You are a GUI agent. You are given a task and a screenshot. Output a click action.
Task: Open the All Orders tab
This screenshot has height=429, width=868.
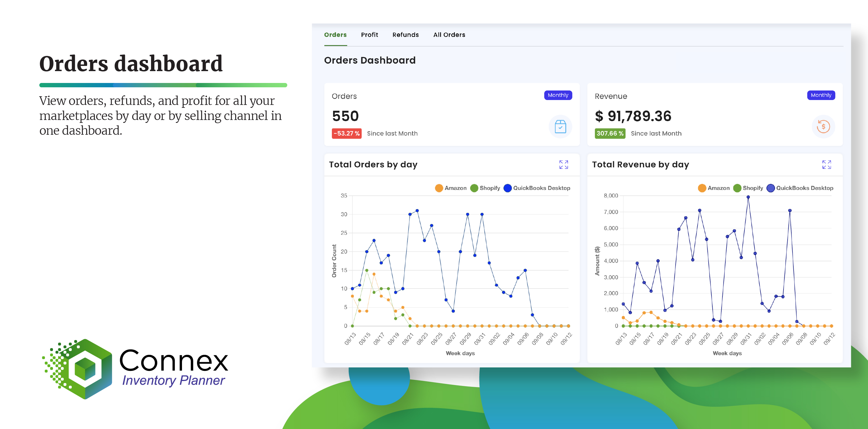pyautogui.click(x=449, y=35)
